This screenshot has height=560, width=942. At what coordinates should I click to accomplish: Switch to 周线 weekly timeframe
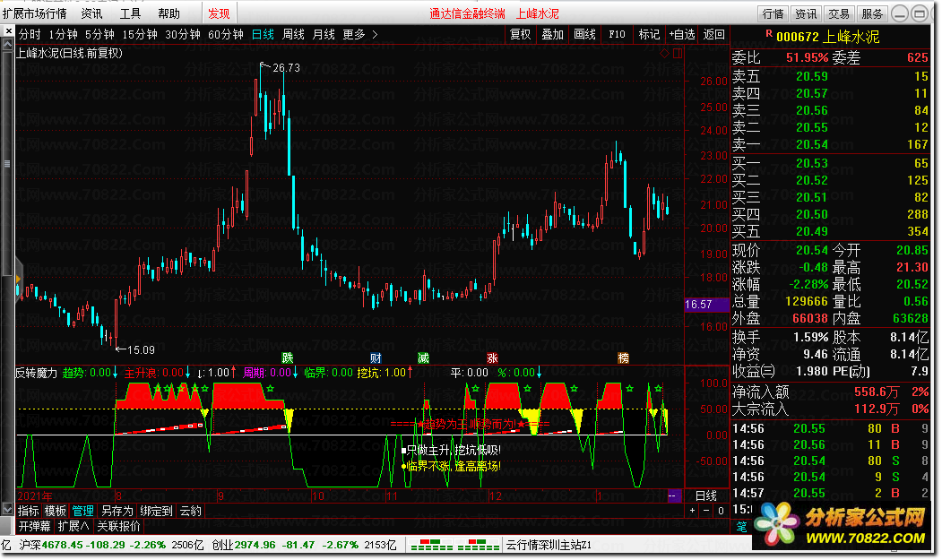[293, 34]
